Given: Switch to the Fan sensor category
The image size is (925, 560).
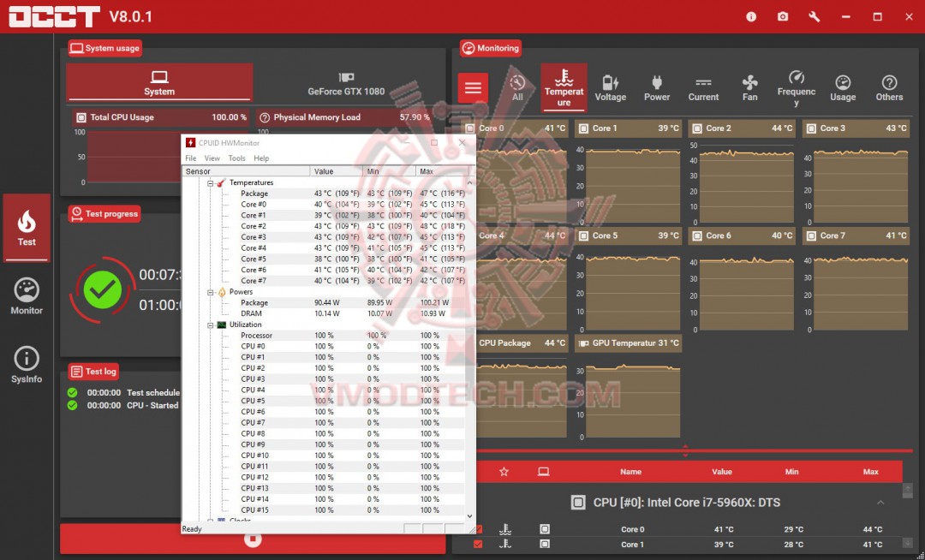Looking at the screenshot, I should pos(749,88).
